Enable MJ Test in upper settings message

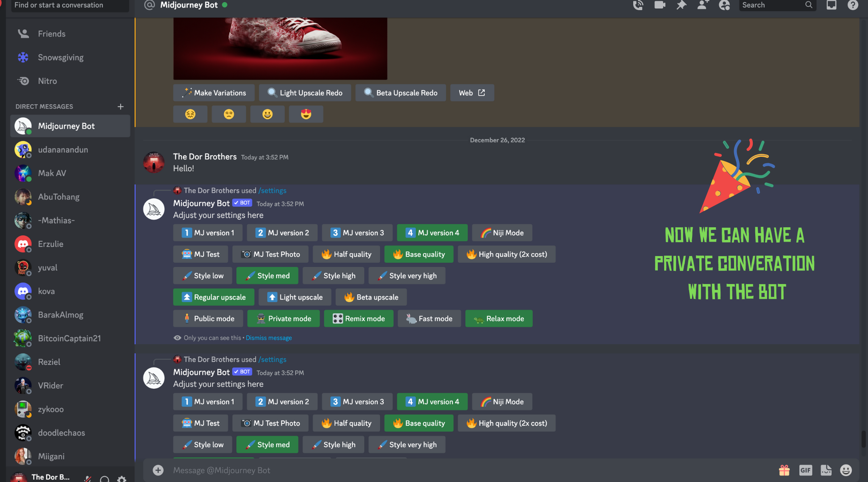(200, 254)
